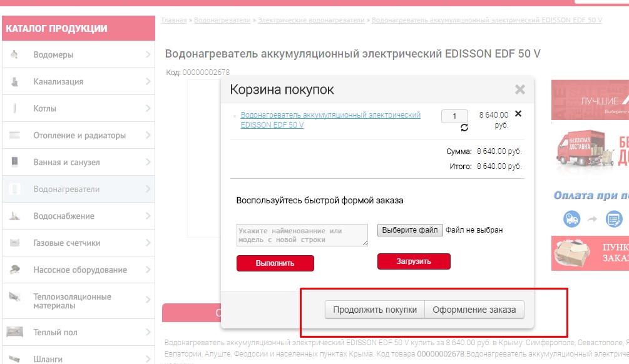
Task: Go to Электрические водонагреватели breadcrumb
Action: tap(311, 21)
